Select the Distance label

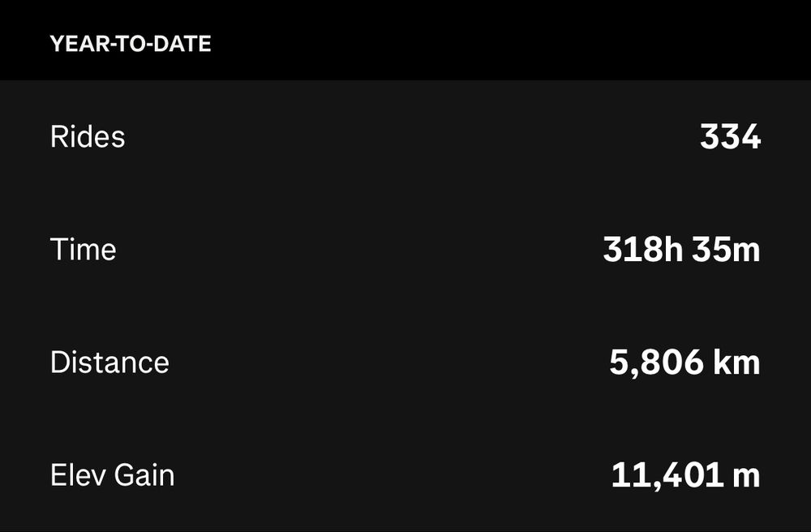click(109, 362)
